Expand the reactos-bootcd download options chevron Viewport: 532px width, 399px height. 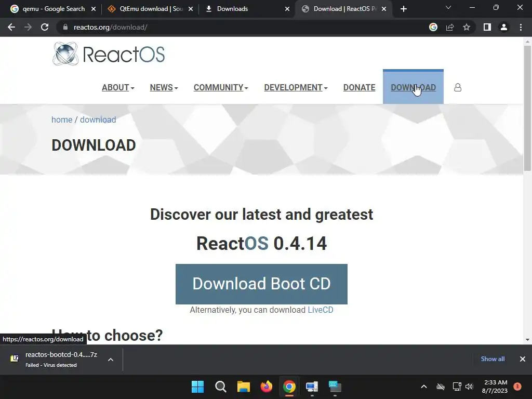point(111,360)
